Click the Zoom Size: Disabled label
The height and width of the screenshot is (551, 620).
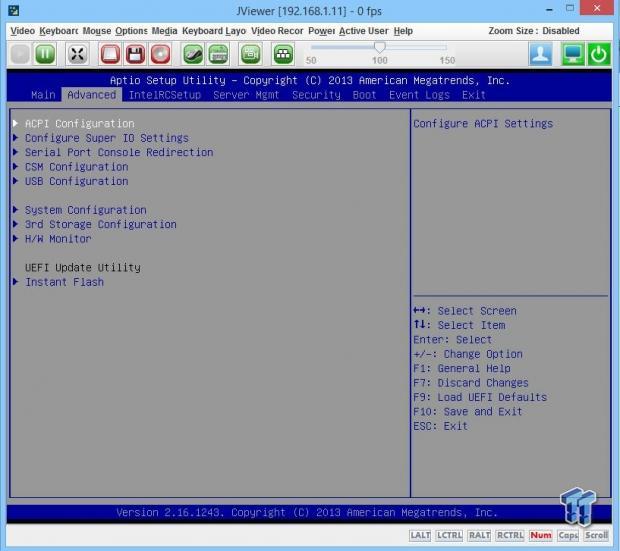click(534, 31)
